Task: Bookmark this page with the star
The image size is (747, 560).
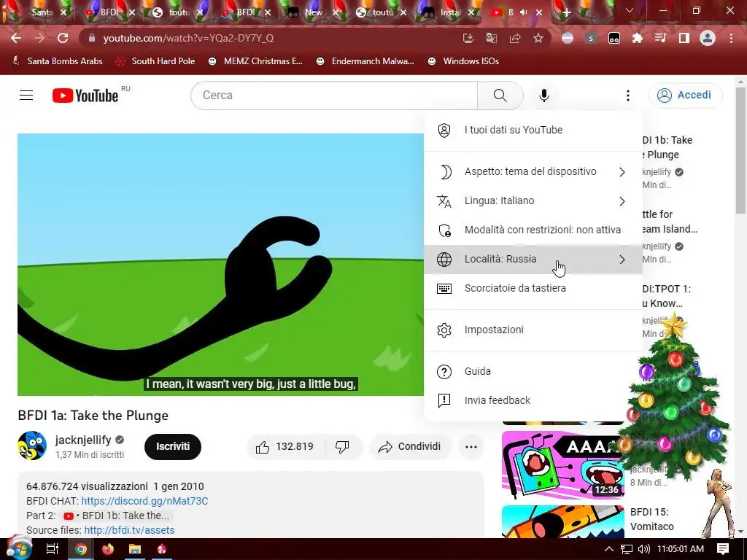Action: [x=538, y=38]
